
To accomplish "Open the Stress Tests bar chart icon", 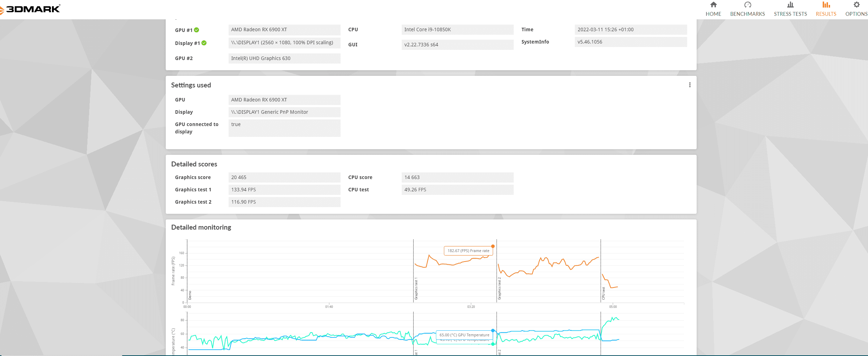I will (790, 5).
